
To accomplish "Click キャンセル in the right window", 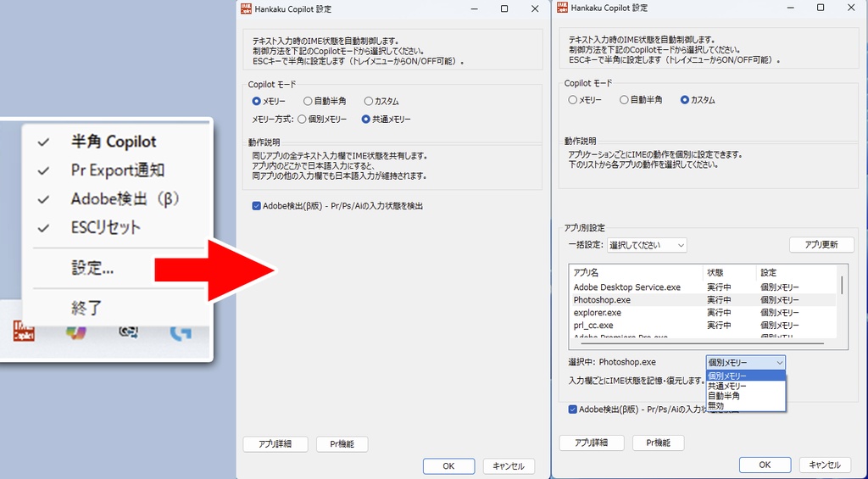I will [825, 465].
